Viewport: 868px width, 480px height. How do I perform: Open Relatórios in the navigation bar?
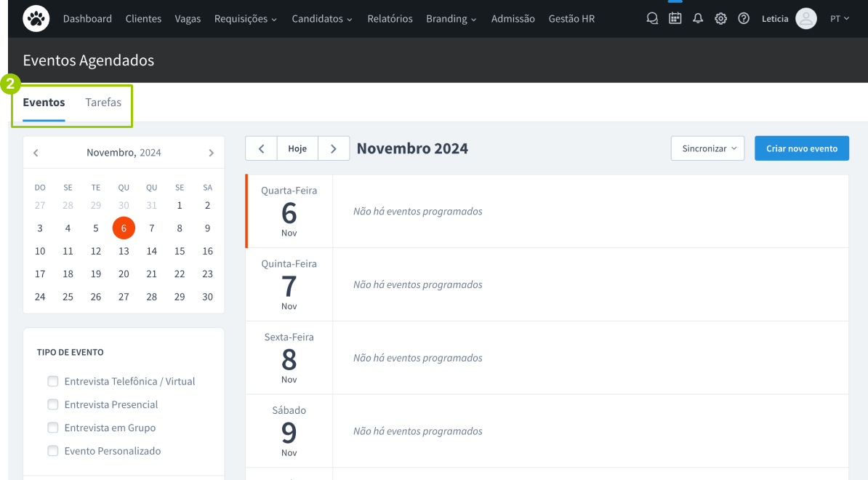390,19
